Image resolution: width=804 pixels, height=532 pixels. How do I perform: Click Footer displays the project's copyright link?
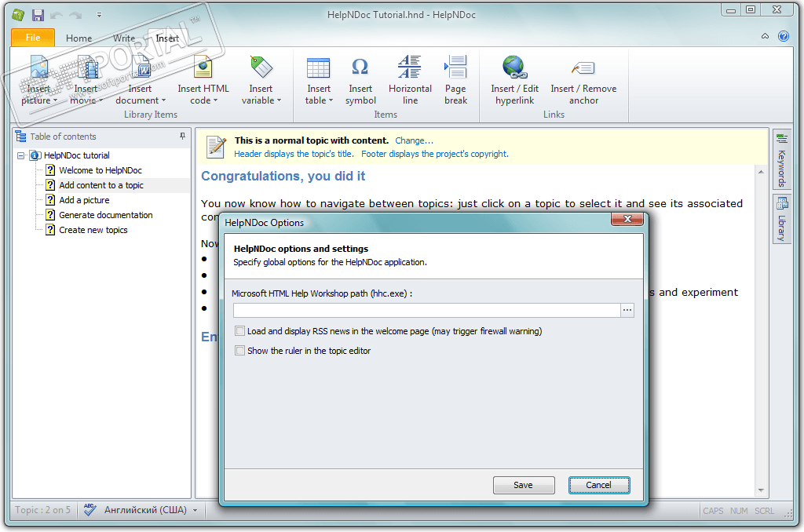click(x=435, y=154)
